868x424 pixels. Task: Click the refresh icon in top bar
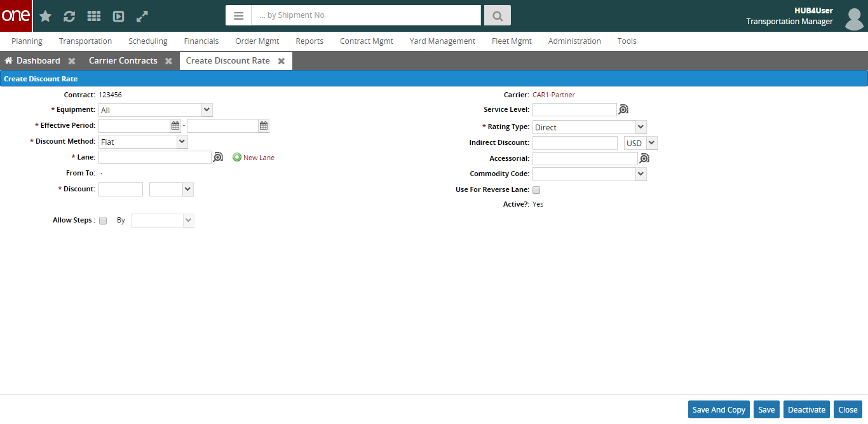pyautogui.click(x=69, y=16)
